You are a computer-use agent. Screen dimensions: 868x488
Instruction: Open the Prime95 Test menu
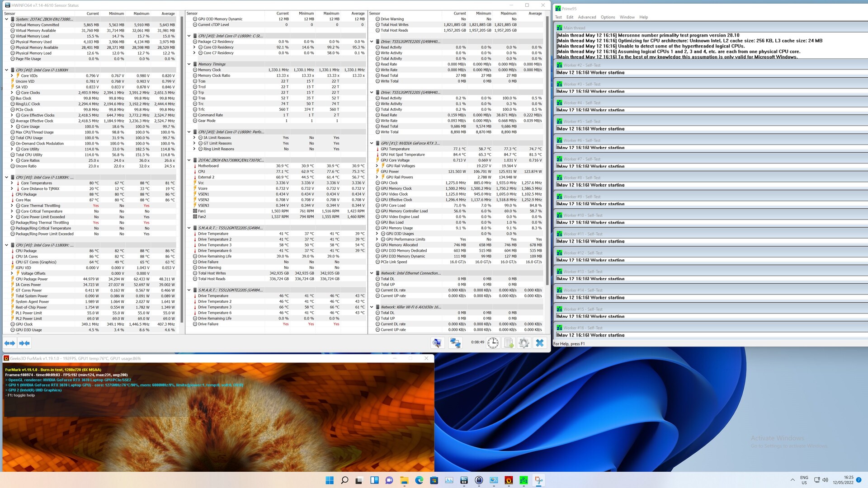point(558,17)
